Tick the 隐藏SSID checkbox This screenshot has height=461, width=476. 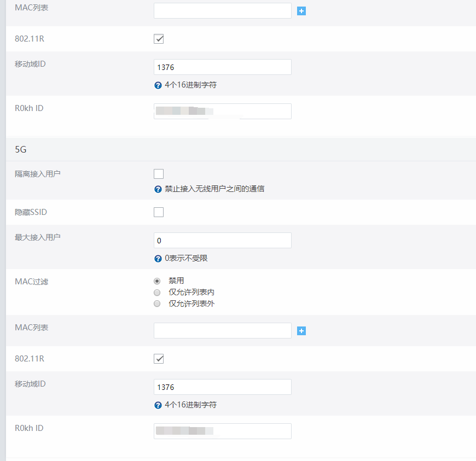(x=159, y=212)
